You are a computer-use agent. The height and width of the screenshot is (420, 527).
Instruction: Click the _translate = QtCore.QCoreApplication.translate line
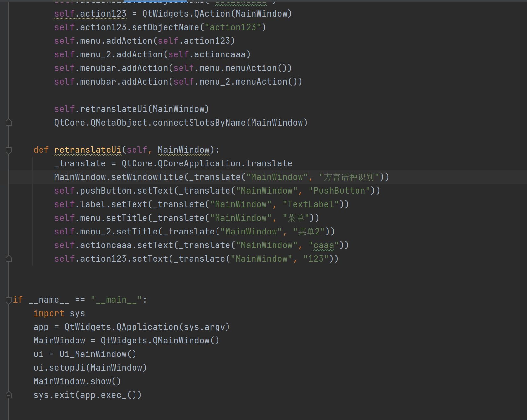pos(173,163)
